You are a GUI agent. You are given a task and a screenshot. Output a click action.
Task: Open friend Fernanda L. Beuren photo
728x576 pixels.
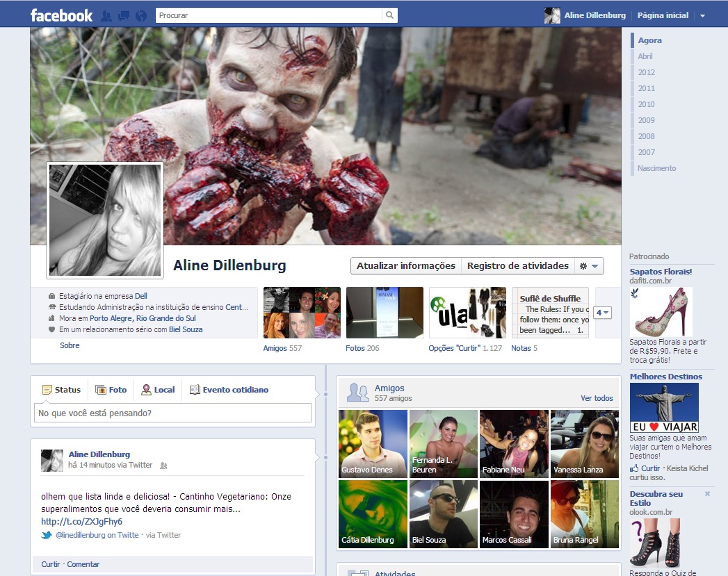[x=444, y=444]
